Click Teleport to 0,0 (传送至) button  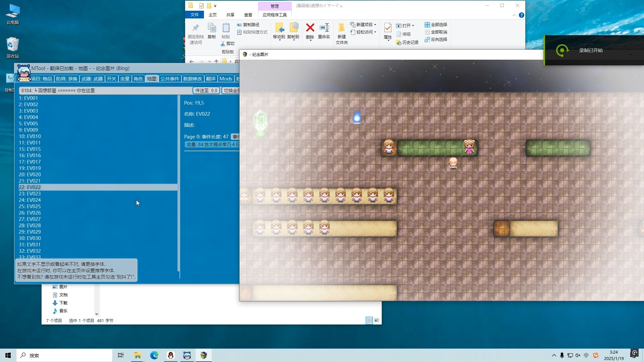coord(206,90)
